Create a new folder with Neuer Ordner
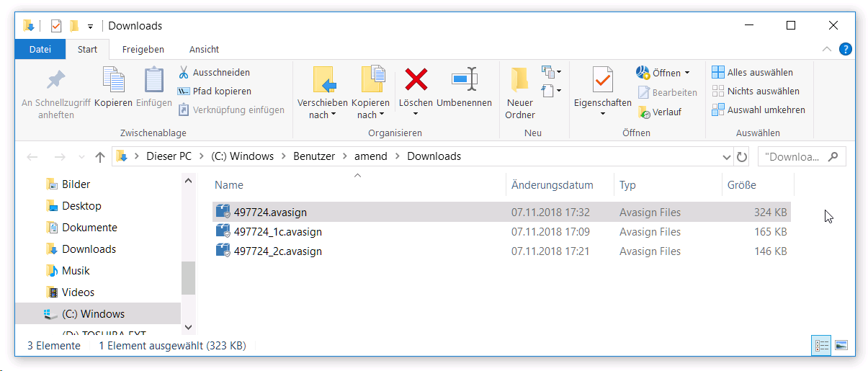The image size is (868, 371). pyautogui.click(x=519, y=94)
